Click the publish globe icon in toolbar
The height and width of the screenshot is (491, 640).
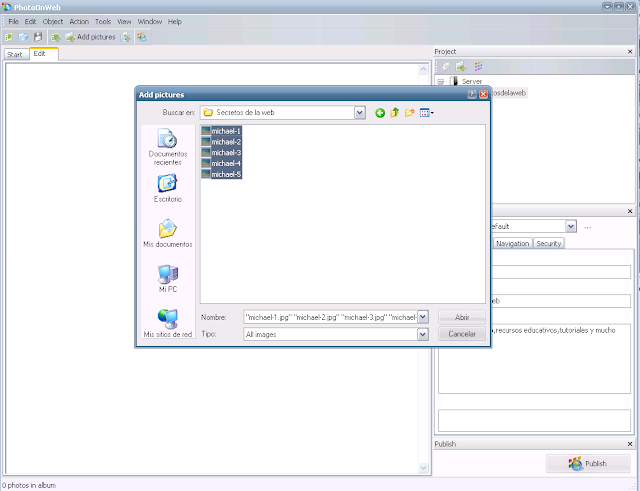142,37
